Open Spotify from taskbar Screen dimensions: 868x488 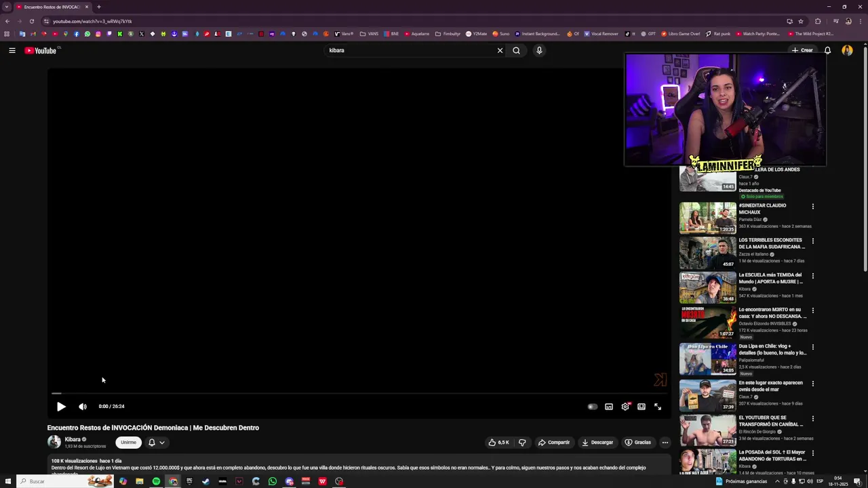click(x=156, y=481)
